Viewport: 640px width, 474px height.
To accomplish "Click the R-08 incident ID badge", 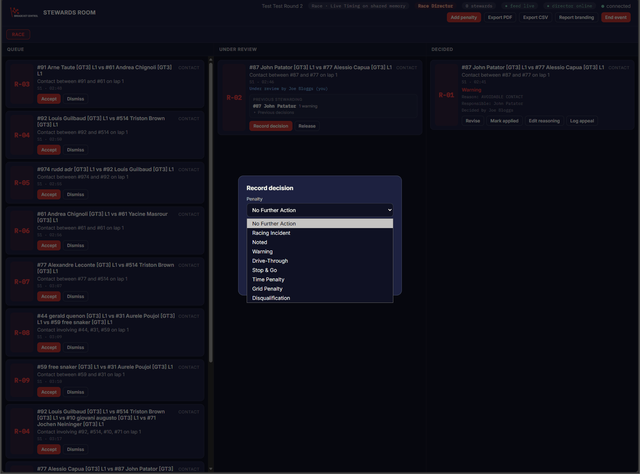I will click(x=22, y=333).
